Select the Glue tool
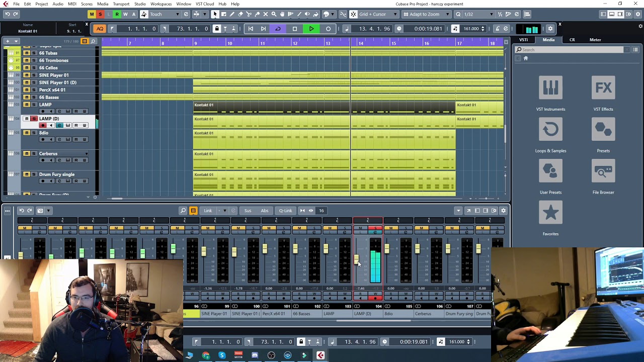The height and width of the screenshot is (362, 644). click(257, 14)
